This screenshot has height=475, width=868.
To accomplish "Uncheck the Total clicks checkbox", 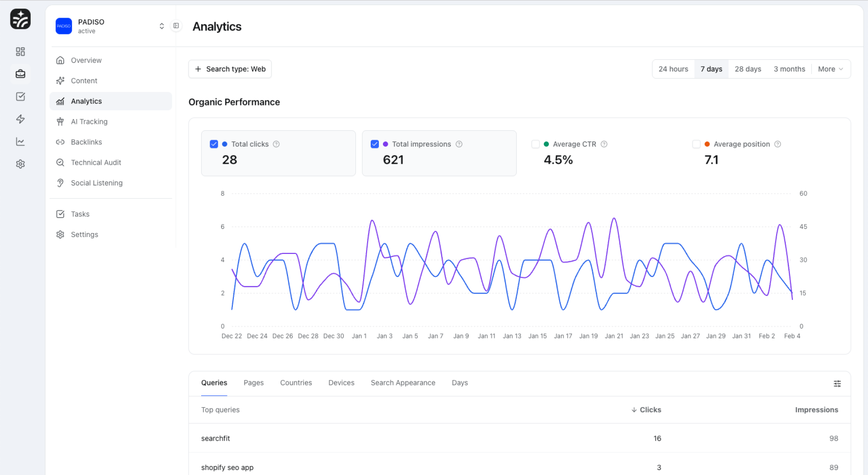I will click(214, 144).
